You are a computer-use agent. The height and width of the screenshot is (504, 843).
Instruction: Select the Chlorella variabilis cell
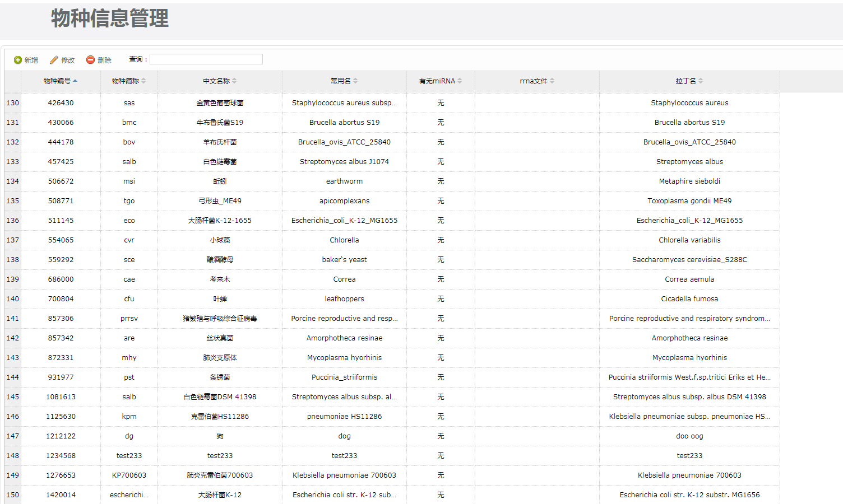pos(689,240)
